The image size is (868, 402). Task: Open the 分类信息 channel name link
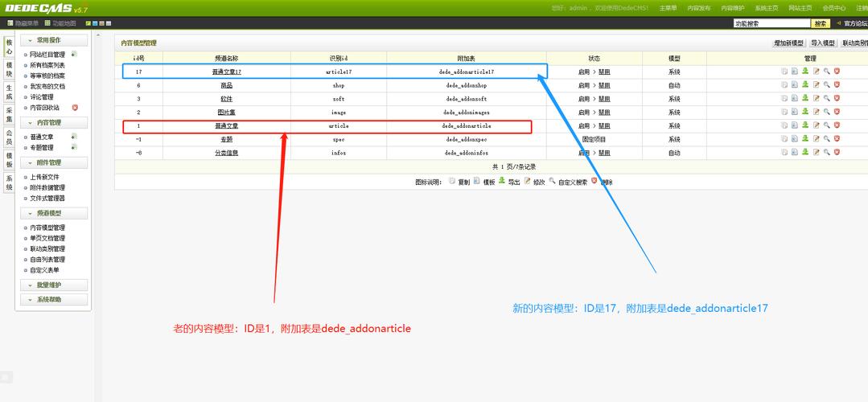[226, 153]
